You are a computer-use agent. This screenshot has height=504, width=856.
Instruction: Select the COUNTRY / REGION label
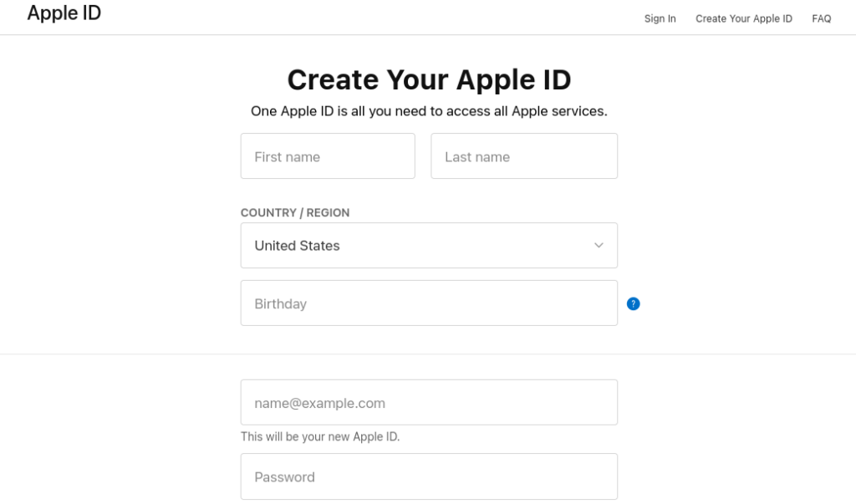pos(295,212)
